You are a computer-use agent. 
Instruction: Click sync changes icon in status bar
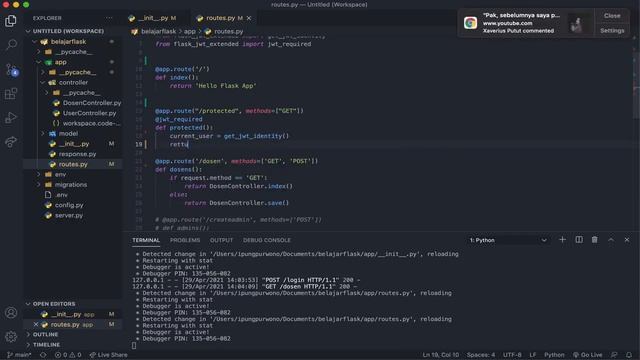point(43,355)
